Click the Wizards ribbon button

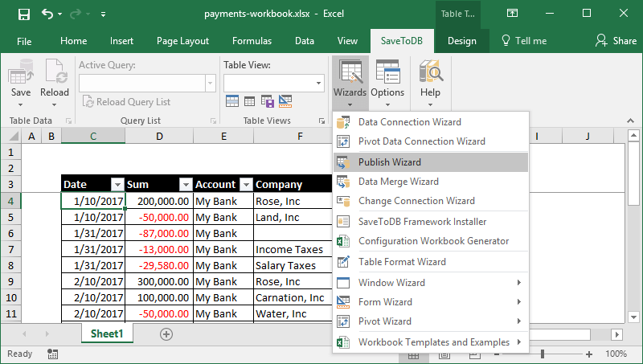click(350, 83)
